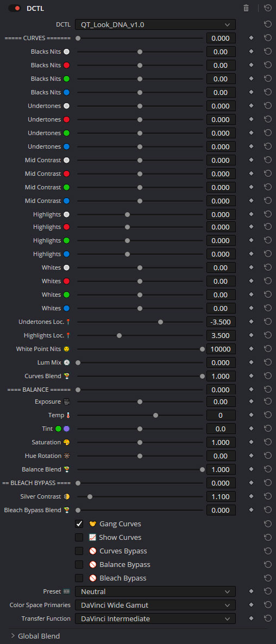Enable the Show Curves checkbox
Viewport: 276px width, 644px height.
pos(79,537)
